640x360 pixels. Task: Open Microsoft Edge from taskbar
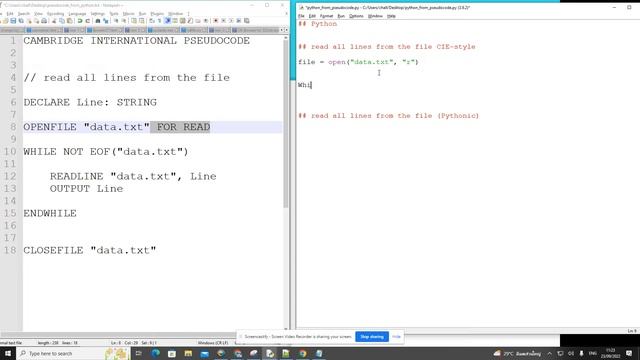click(x=156, y=353)
